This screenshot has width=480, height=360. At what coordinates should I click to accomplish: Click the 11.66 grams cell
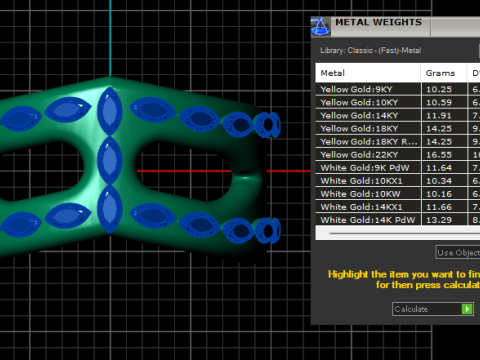[444, 207]
